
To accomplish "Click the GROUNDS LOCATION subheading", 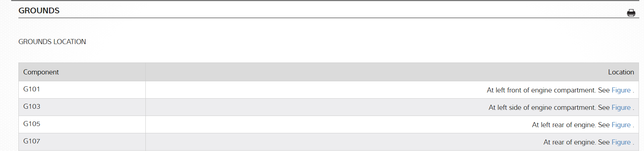I will 52,42.
